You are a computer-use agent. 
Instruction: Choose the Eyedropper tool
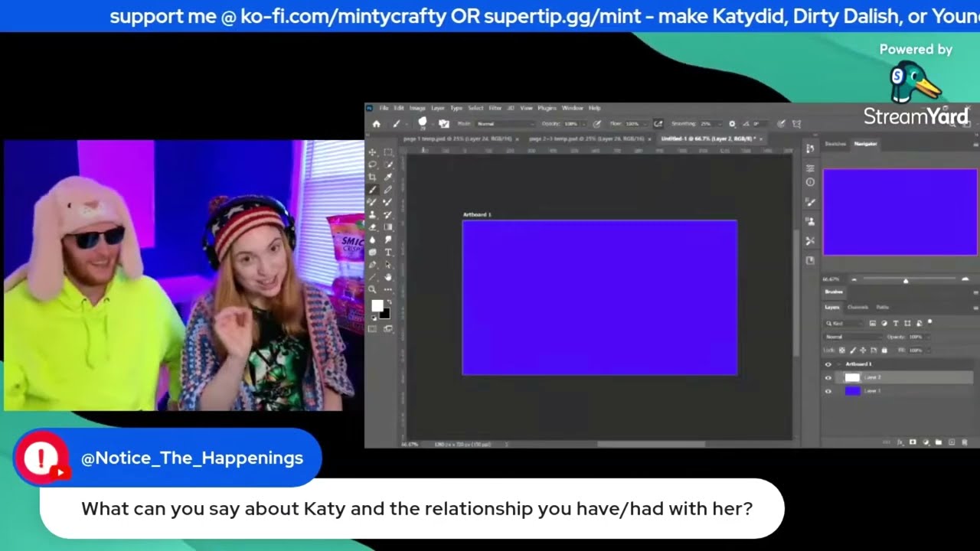pyautogui.click(x=388, y=177)
